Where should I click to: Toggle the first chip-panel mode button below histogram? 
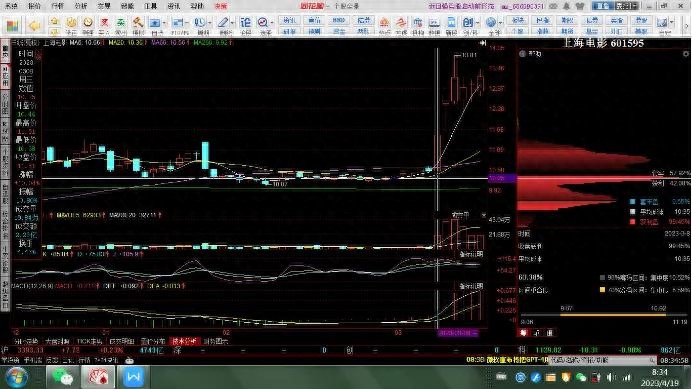523,333
